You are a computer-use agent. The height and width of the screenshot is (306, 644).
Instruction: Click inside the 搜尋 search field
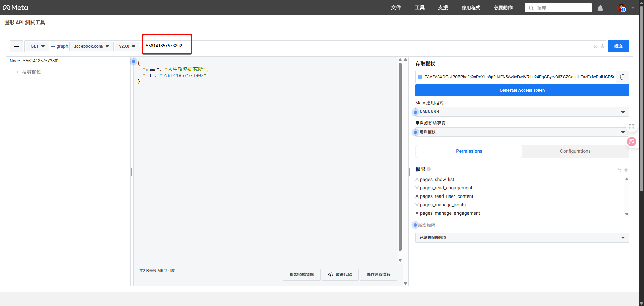point(558,8)
